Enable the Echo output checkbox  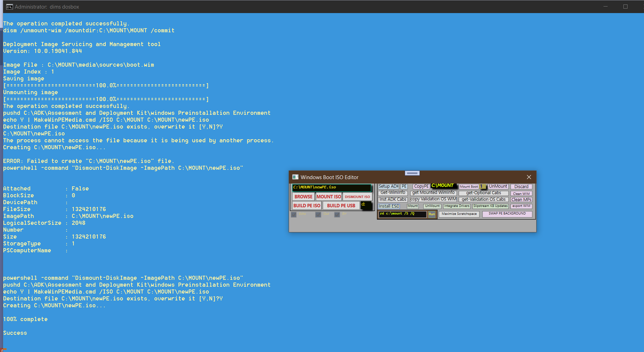pyautogui.click(x=294, y=214)
